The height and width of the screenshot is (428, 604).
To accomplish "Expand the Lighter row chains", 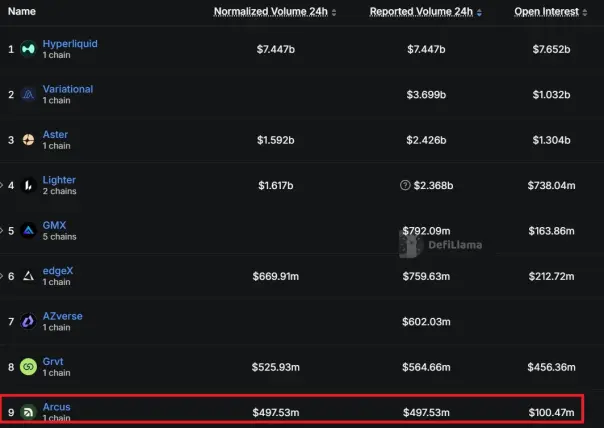I will [1, 185].
